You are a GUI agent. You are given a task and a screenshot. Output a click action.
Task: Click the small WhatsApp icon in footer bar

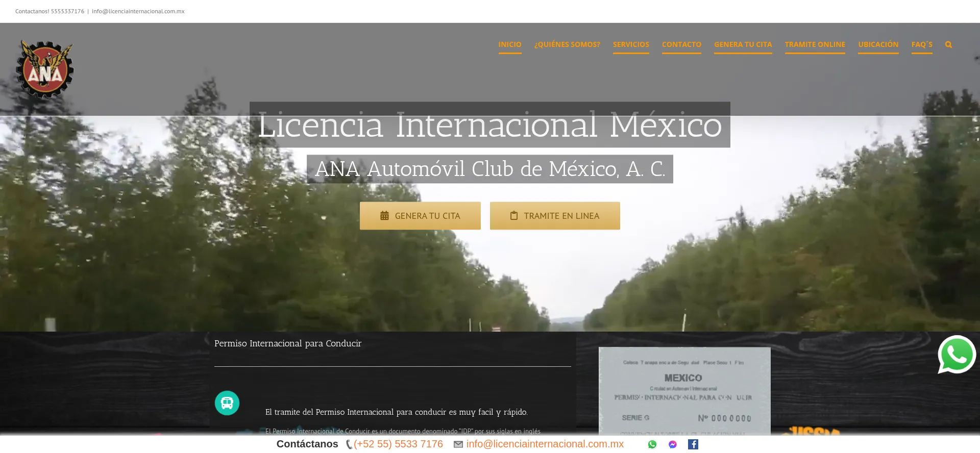(652, 444)
